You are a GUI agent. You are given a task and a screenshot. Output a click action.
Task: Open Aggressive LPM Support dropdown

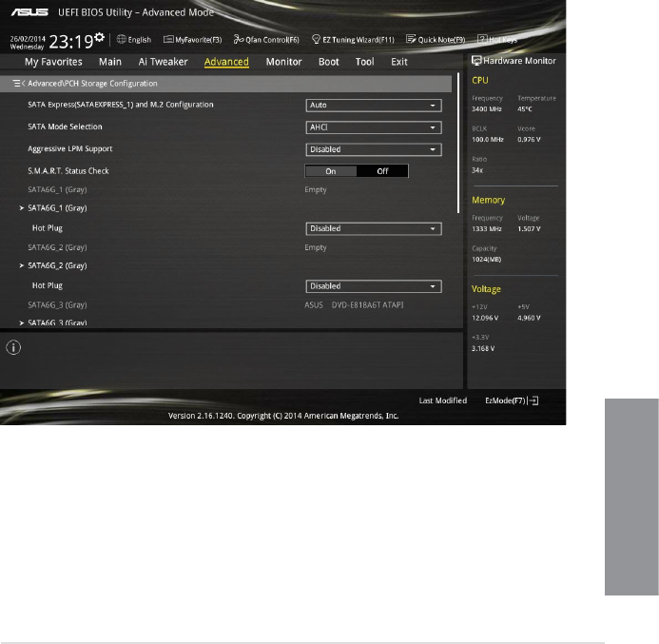(x=374, y=149)
